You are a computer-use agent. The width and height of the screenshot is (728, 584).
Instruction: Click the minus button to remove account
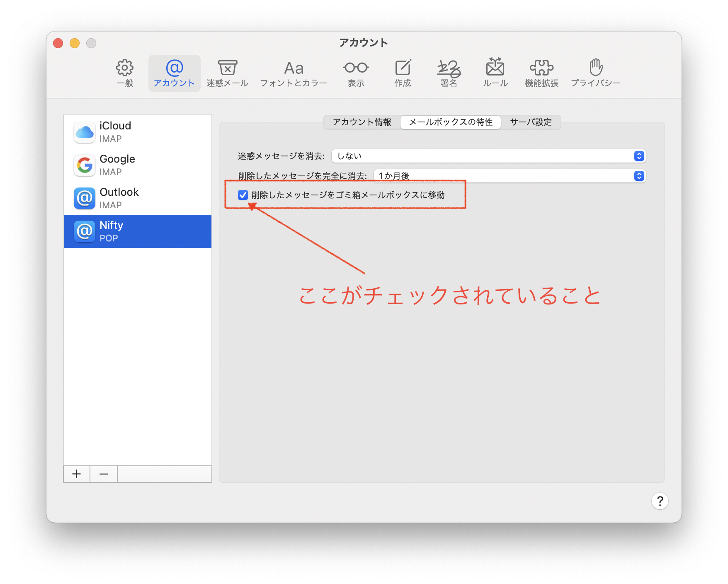pyautogui.click(x=104, y=474)
